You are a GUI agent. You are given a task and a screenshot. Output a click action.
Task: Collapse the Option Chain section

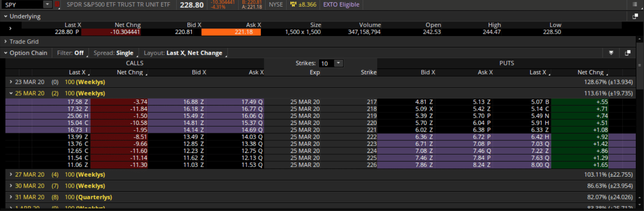click(6, 53)
